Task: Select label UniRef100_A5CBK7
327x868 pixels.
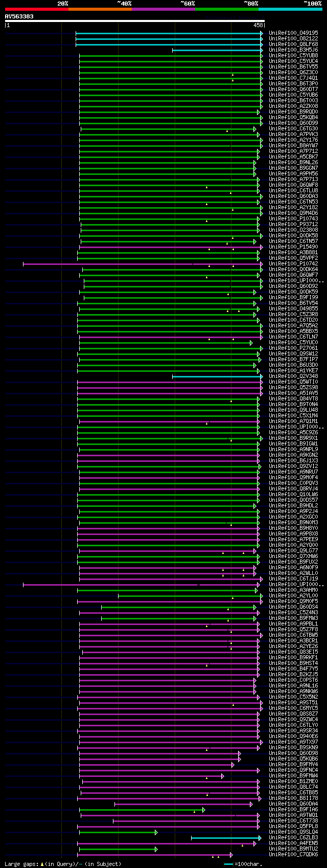Action: pos(293,157)
